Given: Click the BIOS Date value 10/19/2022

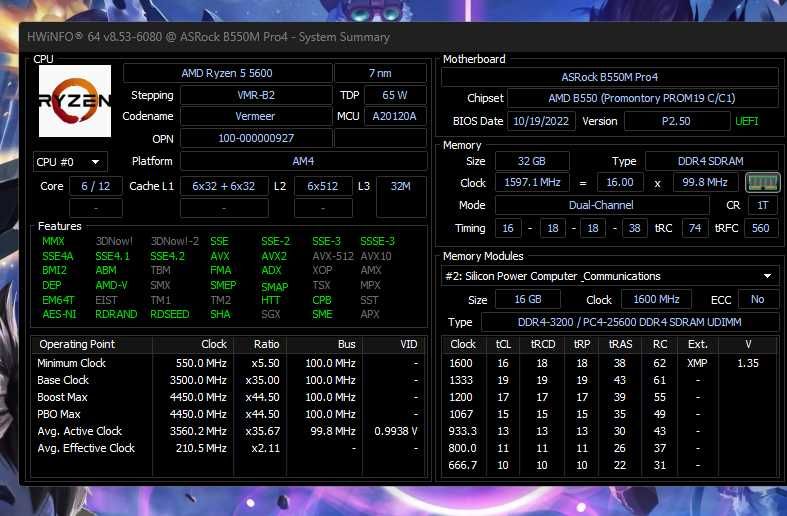Looking at the screenshot, I should 541,121.
